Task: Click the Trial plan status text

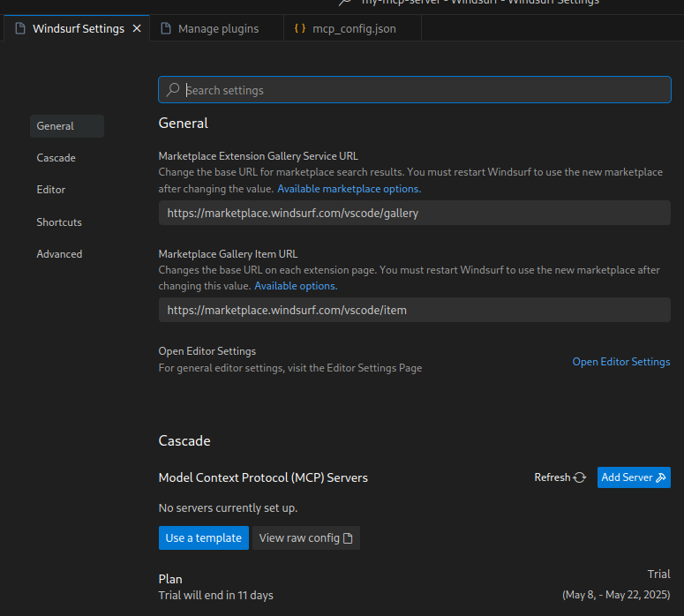Action: click(x=658, y=575)
